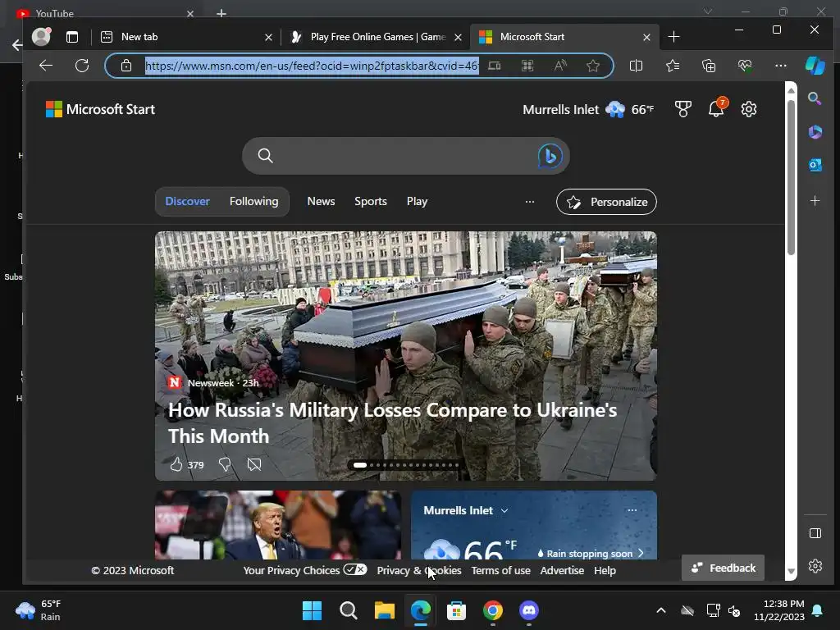Click the Read aloud icon in address bar
Screen dimensions: 840x630
click(560, 66)
